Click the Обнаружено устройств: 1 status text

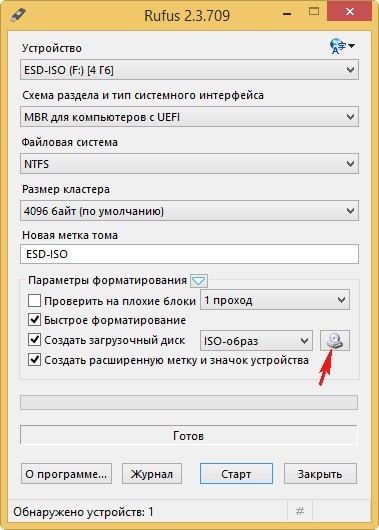coord(84,512)
